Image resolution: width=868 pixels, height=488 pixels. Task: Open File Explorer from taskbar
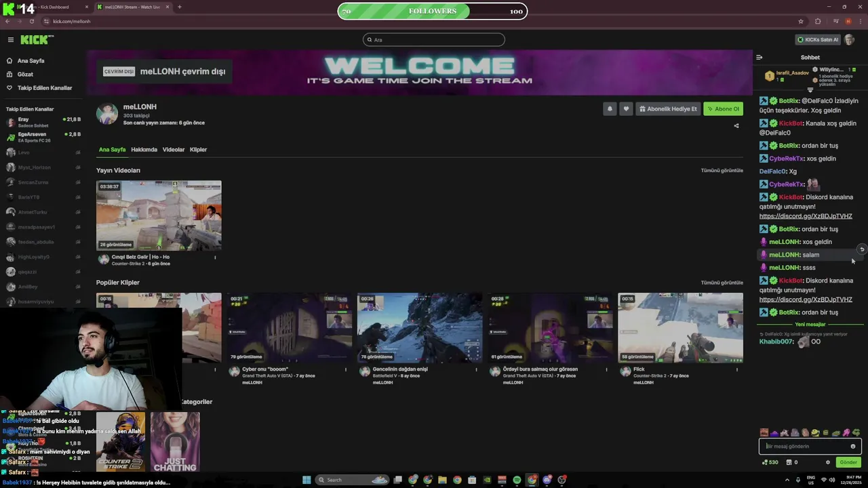click(442, 480)
